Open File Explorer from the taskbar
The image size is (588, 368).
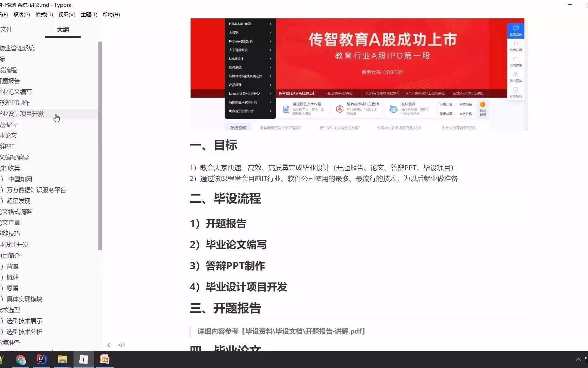pos(63,359)
